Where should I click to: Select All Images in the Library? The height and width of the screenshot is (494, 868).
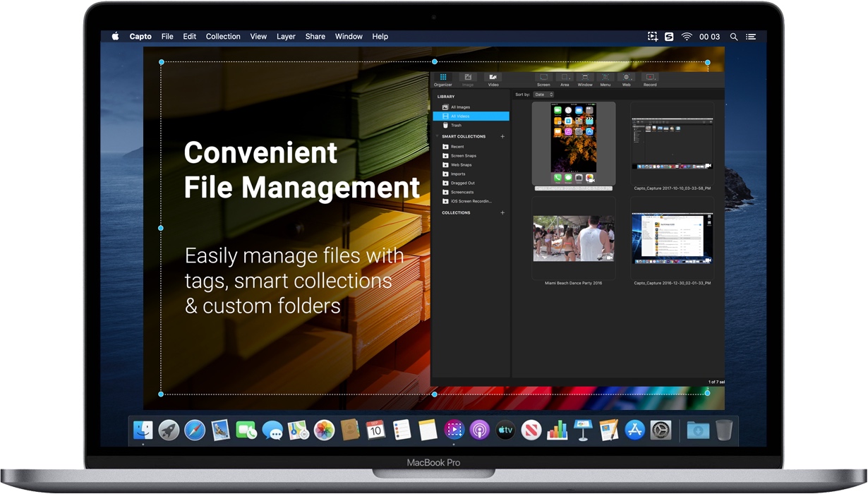click(x=460, y=107)
